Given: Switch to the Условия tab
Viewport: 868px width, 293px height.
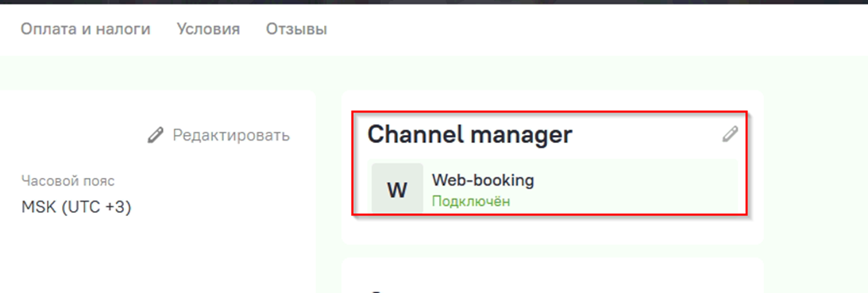Looking at the screenshot, I should coord(208,29).
